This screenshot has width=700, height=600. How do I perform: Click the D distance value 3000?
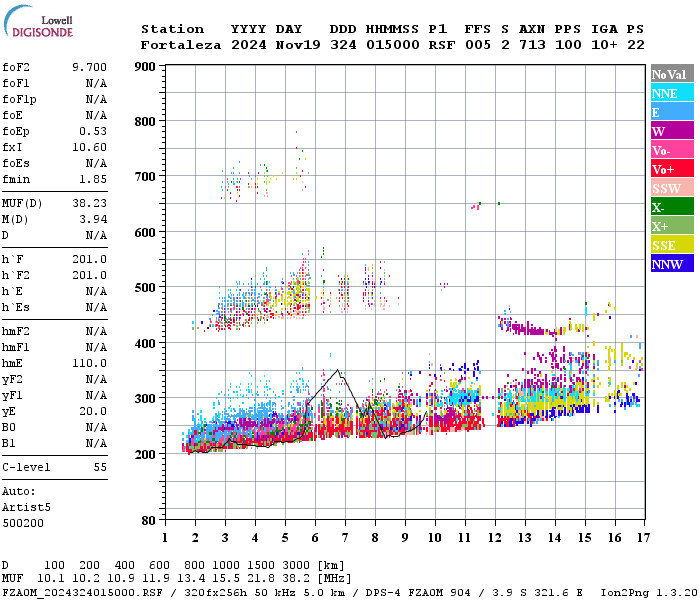click(x=296, y=565)
